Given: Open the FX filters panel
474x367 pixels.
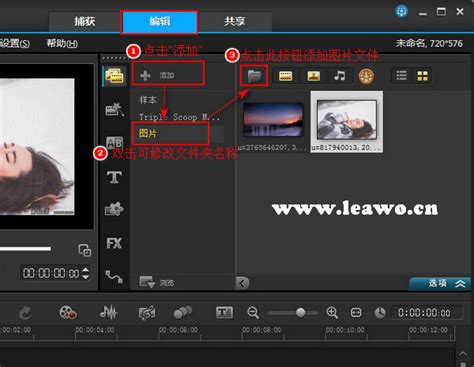Looking at the screenshot, I should pyautogui.click(x=114, y=243).
